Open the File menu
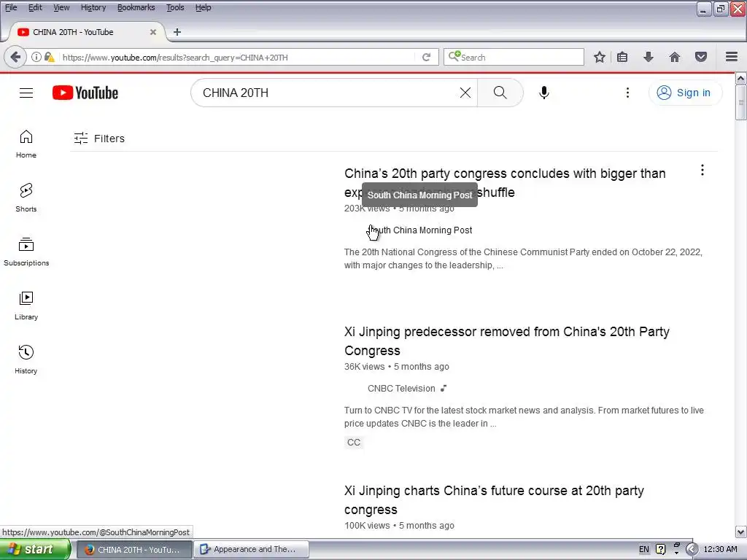This screenshot has width=747, height=560. click(x=10, y=7)
